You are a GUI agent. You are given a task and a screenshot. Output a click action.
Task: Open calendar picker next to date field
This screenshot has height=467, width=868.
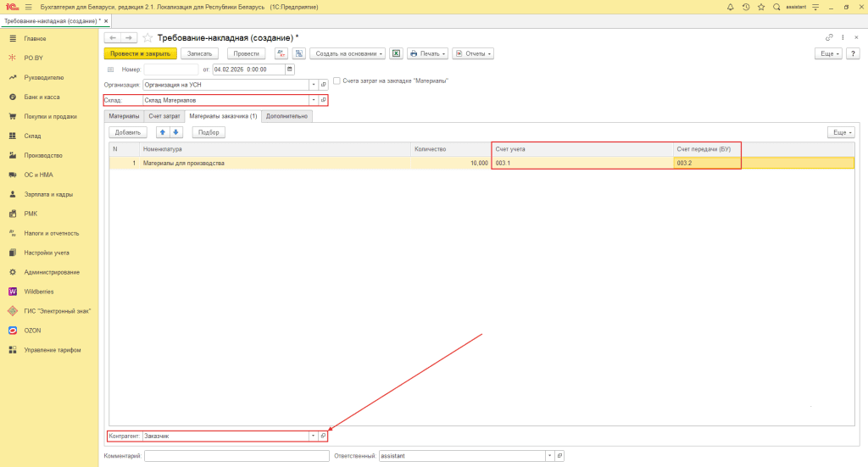(x=290, y=69)
